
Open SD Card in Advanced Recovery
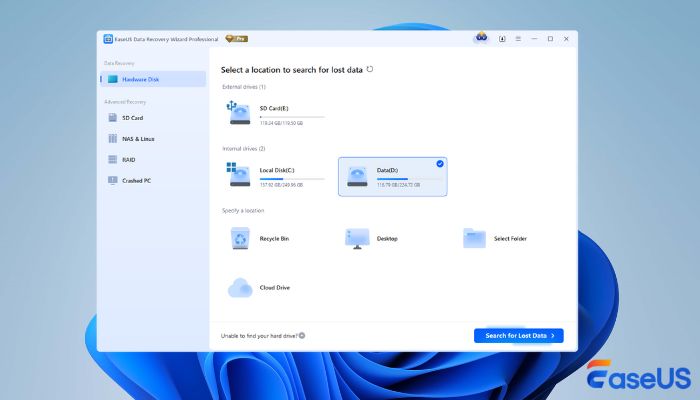[x=132, y=117]
